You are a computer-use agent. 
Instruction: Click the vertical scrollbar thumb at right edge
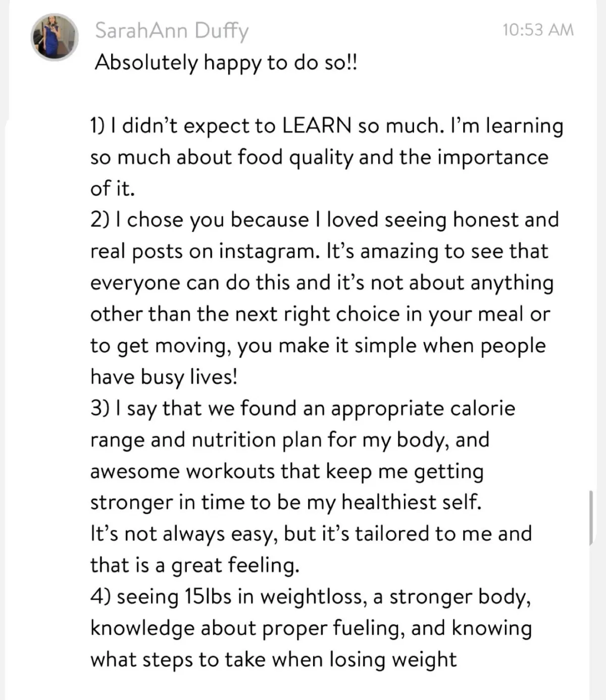pos(590,517)
